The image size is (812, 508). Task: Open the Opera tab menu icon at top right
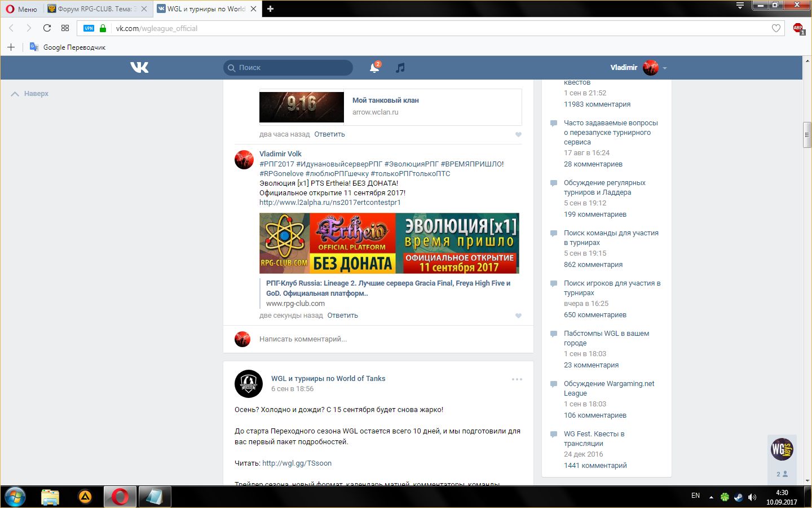(x=740, y=6)
